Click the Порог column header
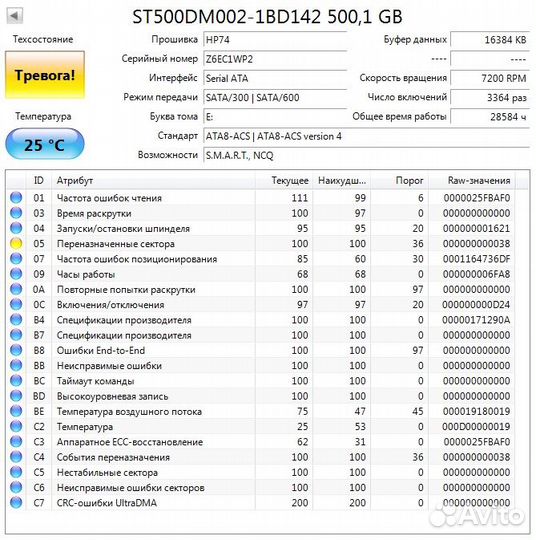 click(399, 180)
